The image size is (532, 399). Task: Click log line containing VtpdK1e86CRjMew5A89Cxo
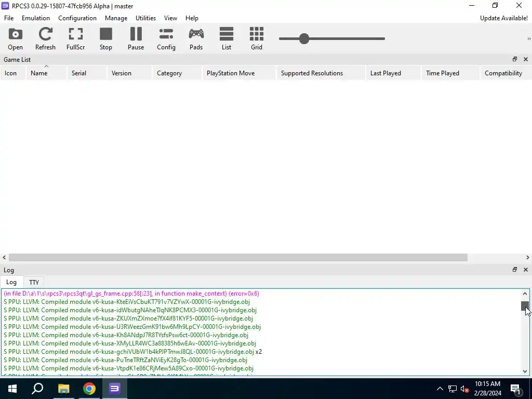[129, 368]
